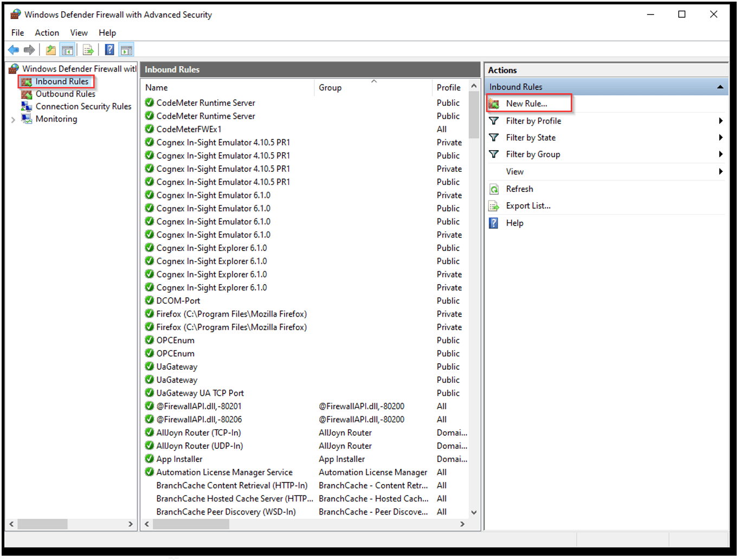Image resolution: width=741 pixels, height=560 pixels.
Task: Click the Export List icon in Actions
Action: pyautogui.click(x=494, y=206)
